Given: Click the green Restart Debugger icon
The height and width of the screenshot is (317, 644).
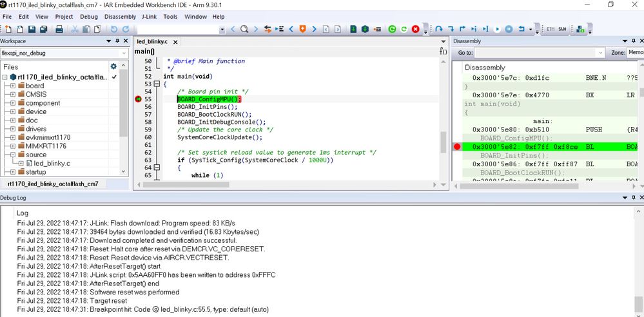Looking at the screenshot, I should (x=404, y=29).
